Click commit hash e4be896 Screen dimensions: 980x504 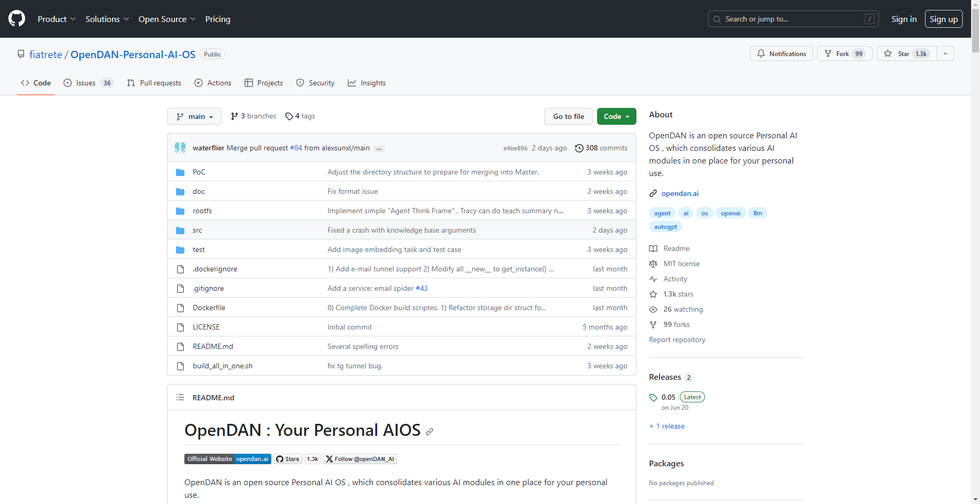click(x=515, y=148)
